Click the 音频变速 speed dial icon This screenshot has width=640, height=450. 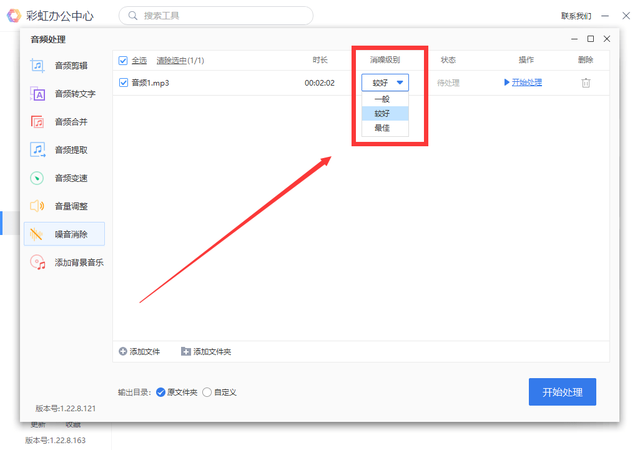click(37, 178)
